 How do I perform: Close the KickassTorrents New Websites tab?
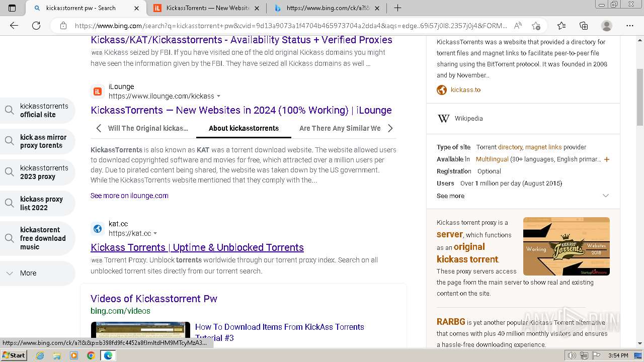coord(257,8)
